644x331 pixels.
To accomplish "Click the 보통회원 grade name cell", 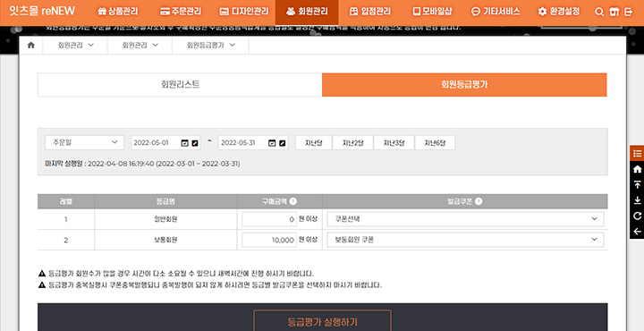I will [x=165, y=240].
